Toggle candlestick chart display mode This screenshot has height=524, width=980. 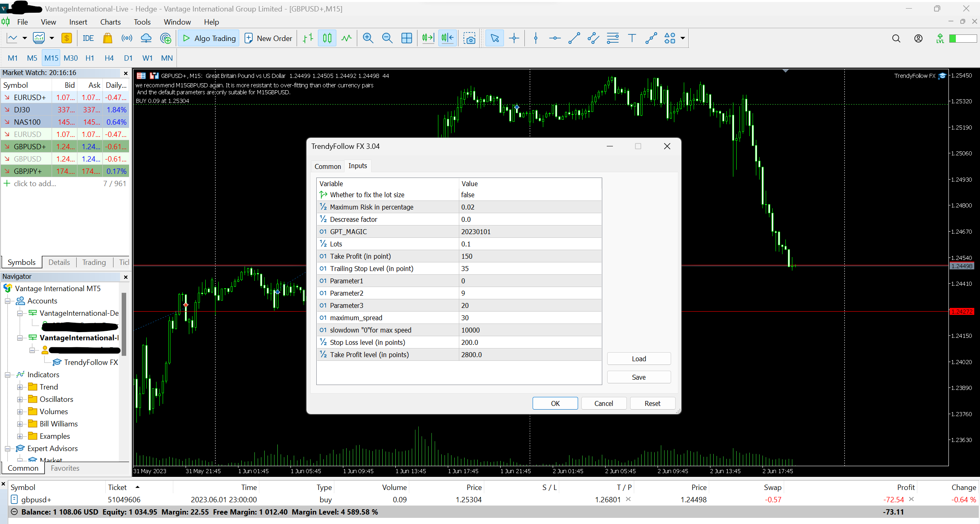pyautogui.click(x=327, y=38)
